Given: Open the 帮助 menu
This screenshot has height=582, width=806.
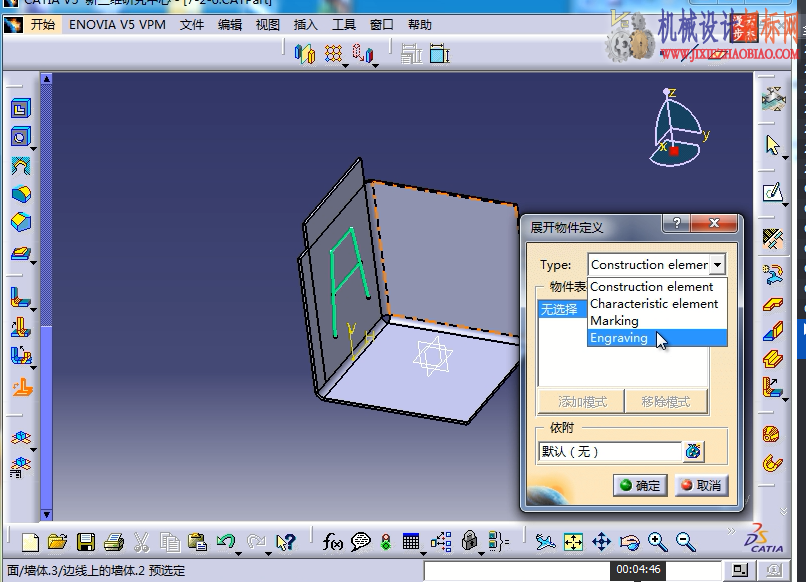Looking at the screenshot, I should 419,25.
